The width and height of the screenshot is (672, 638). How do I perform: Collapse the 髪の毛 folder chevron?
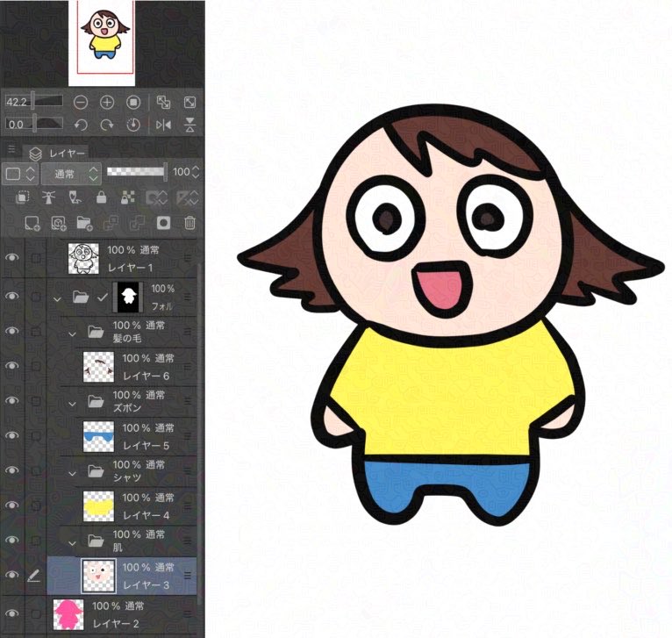pyautogui.click(x=73, y=334)
